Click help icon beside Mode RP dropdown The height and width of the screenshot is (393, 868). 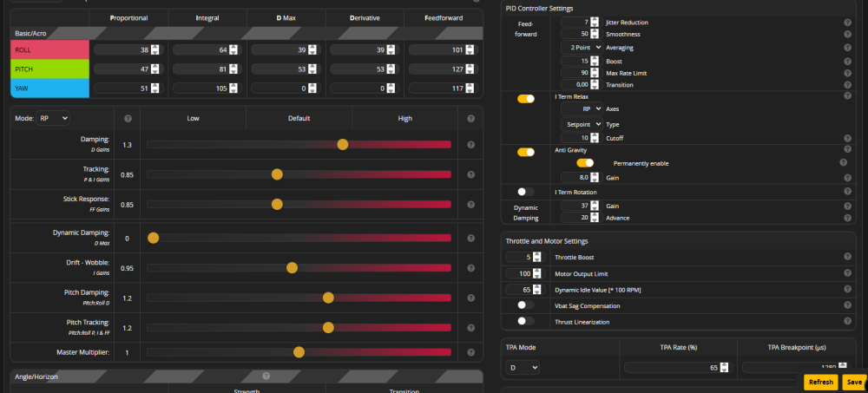coord(128,118)
